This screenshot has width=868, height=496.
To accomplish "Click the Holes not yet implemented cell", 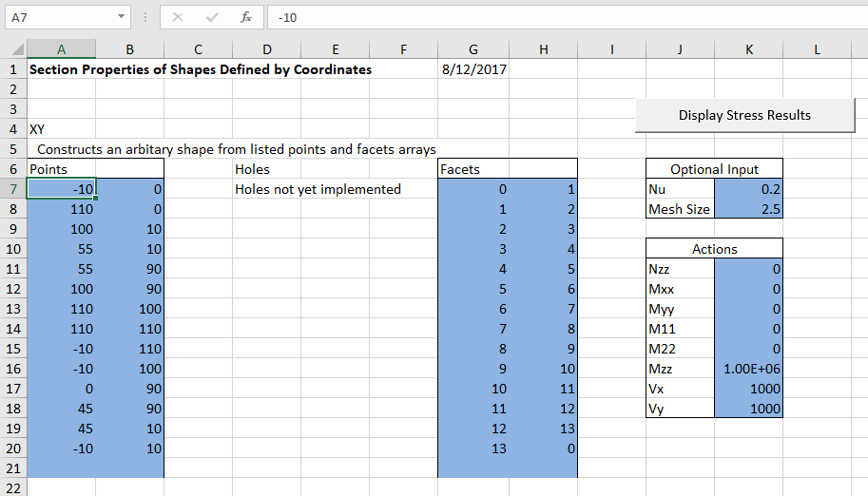I will [x=318, y=189].
